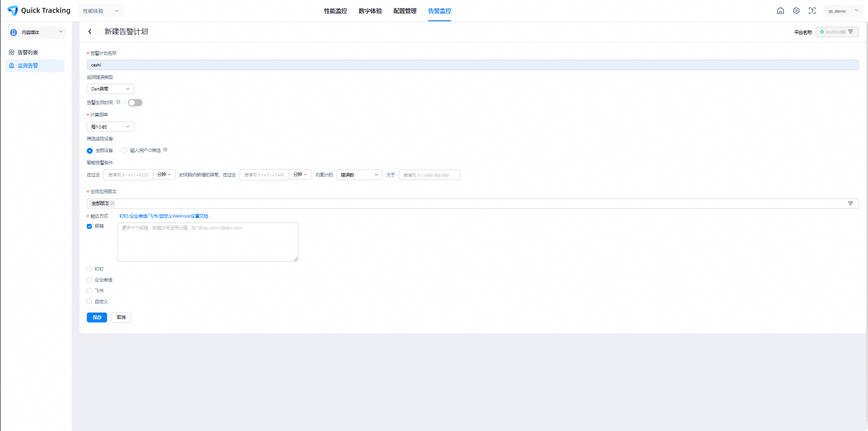Toggle the 告警生效时间 switch
The height and width of the screenshot is (431, 868).
135,103
